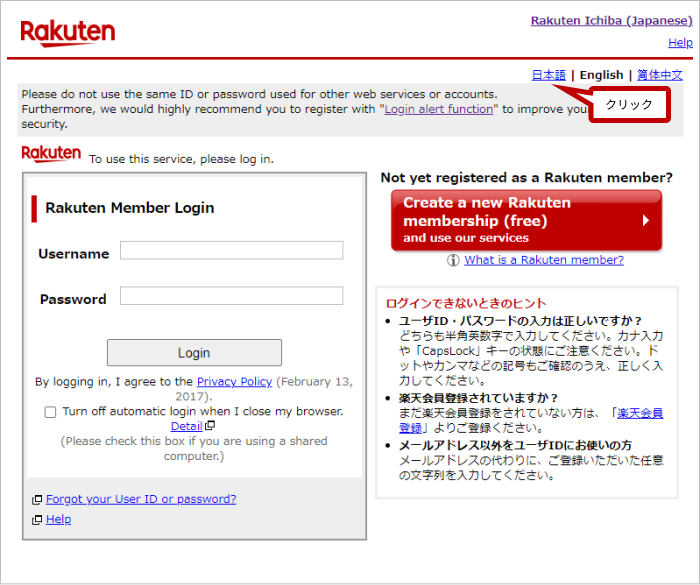This screenshot has height=585, width=700.
Task: Click the info icon before What is a Rakuten member
Action: pyautogui.click(x=453, y=260)
